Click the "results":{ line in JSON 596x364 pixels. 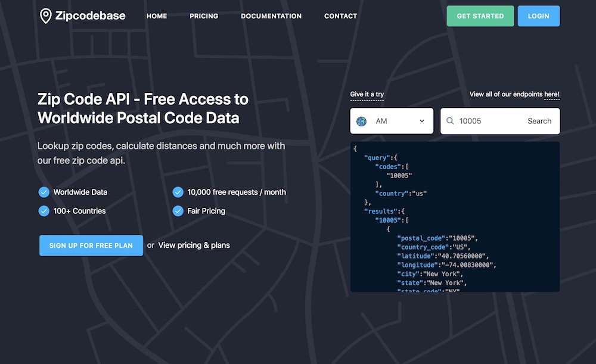[x=384, y=211]
